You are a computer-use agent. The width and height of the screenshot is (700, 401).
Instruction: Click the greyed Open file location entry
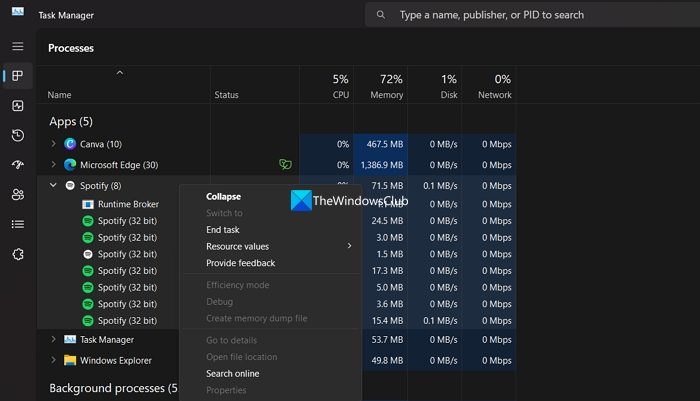coord(242,357)
